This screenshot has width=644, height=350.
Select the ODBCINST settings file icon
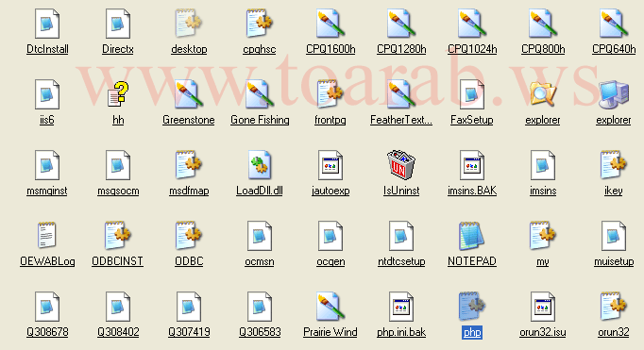click(117, 236)
